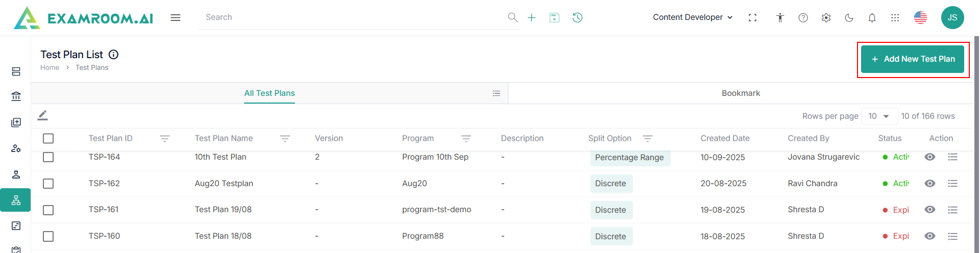This screenshot has height=253, width=980.
Task: Select the TSP-164 row checkbox
Action: pos(48,157)
